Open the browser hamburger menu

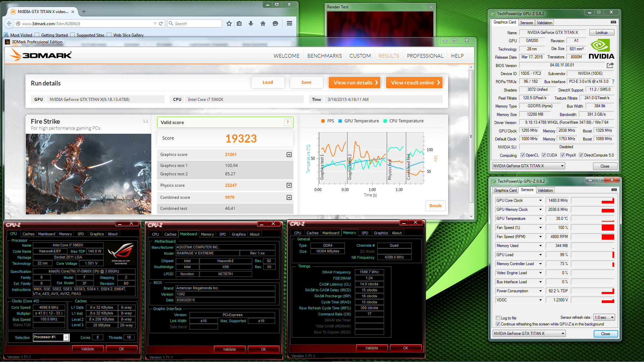(289, 23)
